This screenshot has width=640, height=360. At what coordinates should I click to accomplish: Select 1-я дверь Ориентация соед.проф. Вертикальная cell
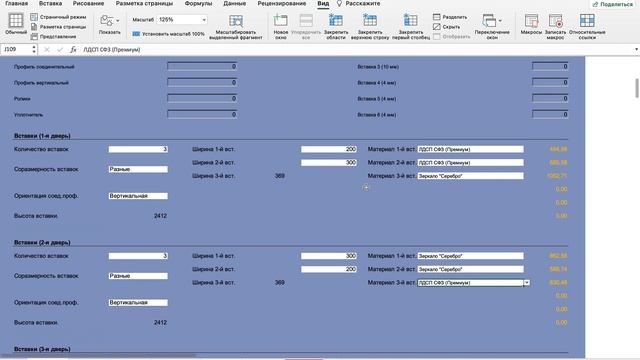(138, 196)
